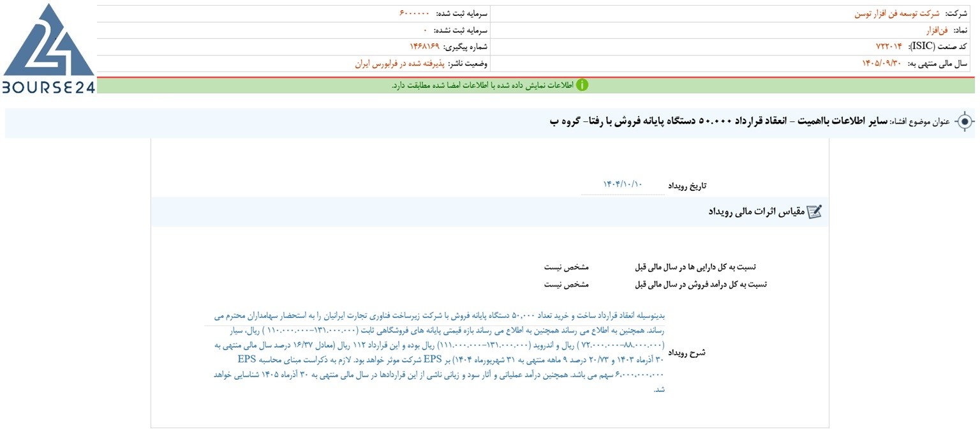This screenshot has width=980, height=448.
Task: Click the label نسبت به کل دارایی ها در سال مالی قبل
Action: (695, 267)
